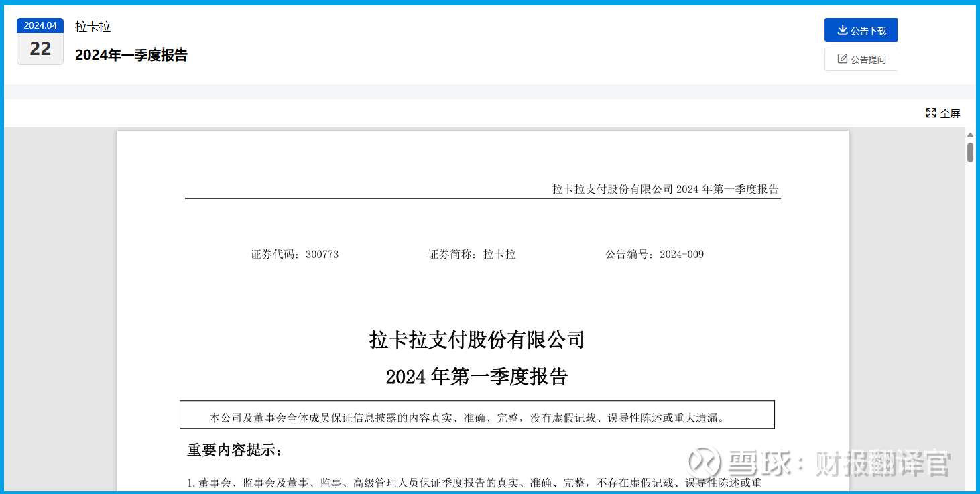Click the edit-note icon before 公告提问 text
Screen dimensions: 980x494
[x=841, y=59]
